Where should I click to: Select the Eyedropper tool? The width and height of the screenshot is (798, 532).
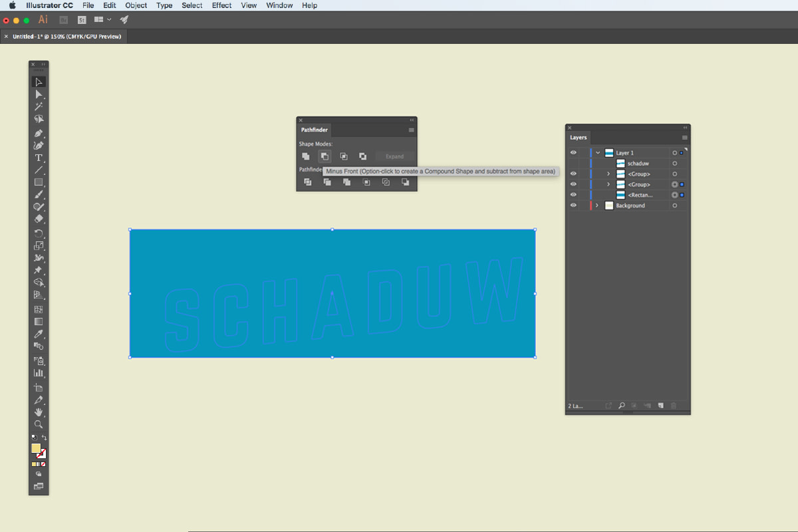click(x=39, y=334)
